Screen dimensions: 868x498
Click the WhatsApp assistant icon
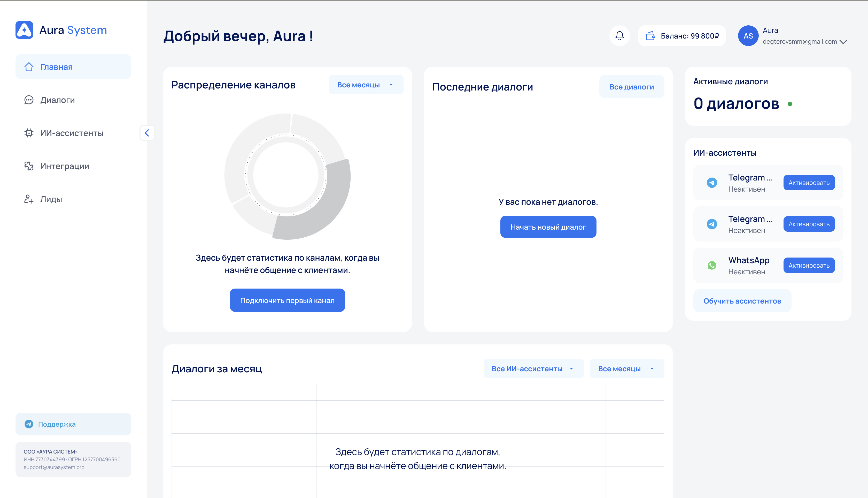click(712, 265)
